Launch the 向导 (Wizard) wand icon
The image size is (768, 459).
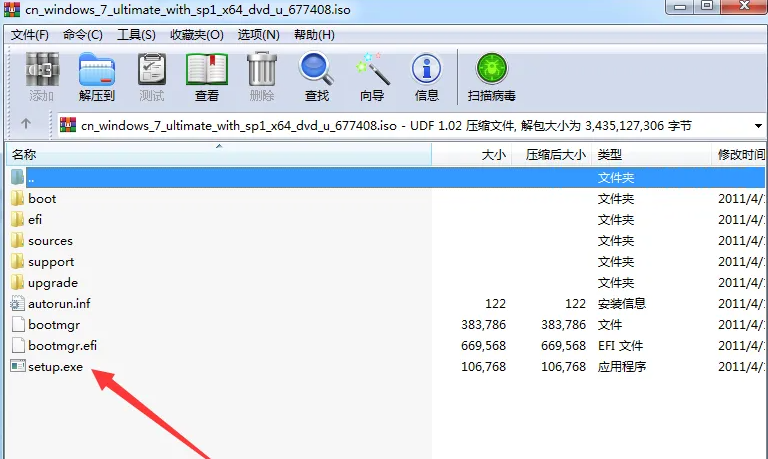tap(372, 69)
